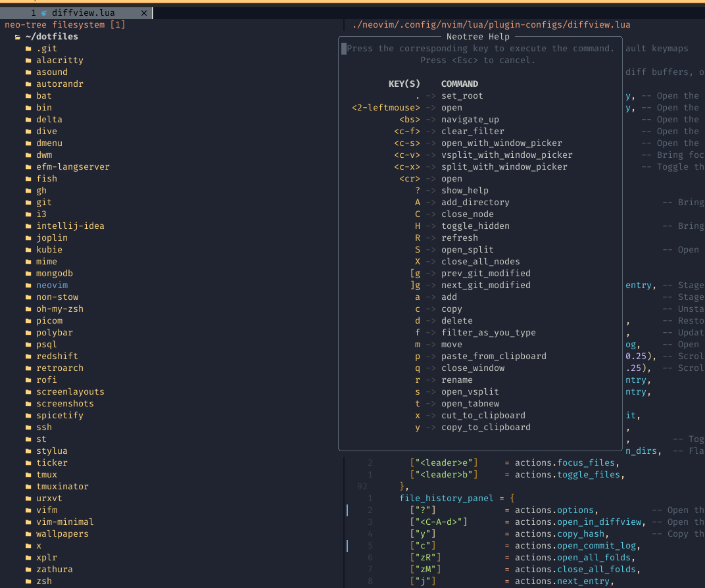Screen dimensions: 705x588
Task: Click the folder icon beside oh-my-zsh
Action: 28,309
